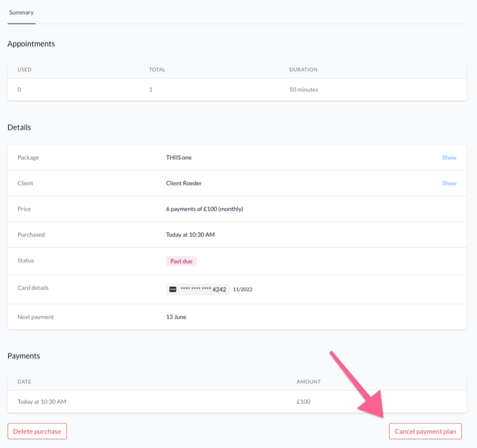Click the Past due status badge
The height and width of the screenshot is (448, 477).
(x=181, y=261)
